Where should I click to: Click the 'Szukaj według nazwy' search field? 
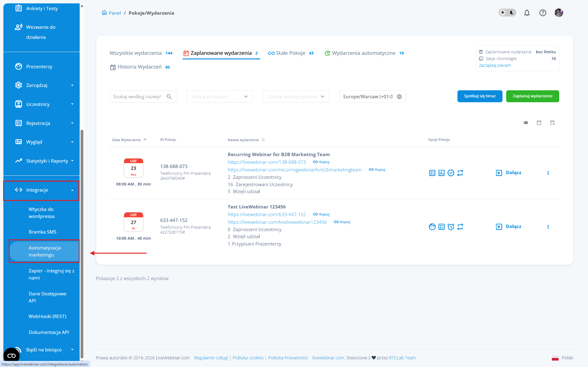(x=137, y=97)
